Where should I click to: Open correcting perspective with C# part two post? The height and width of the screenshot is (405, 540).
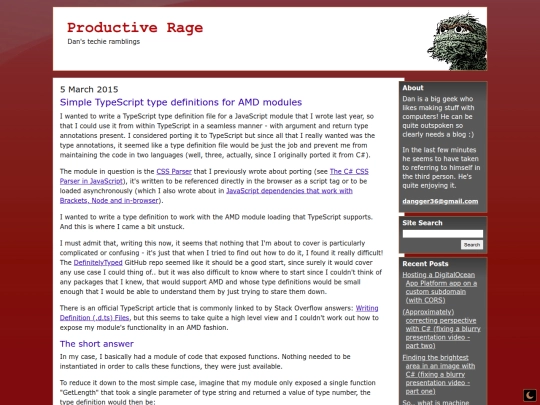point(442,329)
